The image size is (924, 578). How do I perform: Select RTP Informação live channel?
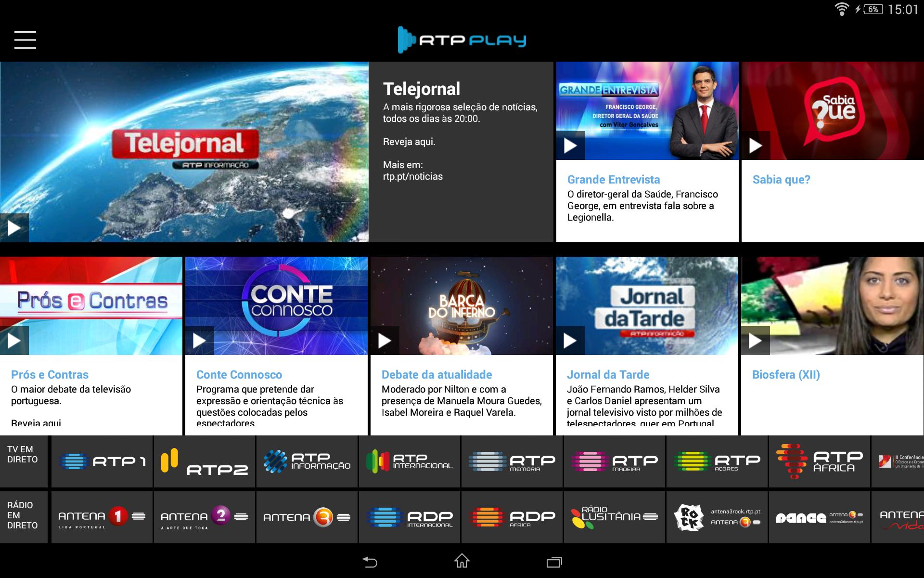(307, 461)
